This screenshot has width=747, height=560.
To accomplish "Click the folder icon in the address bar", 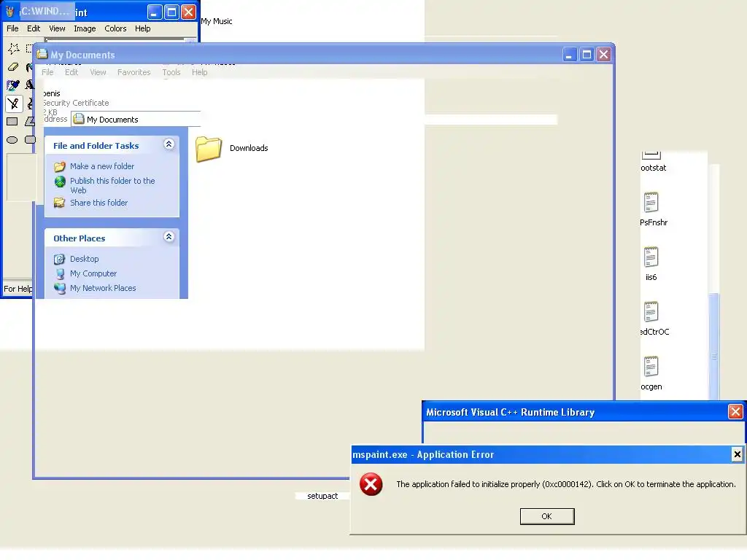I will tap(79, 119).
